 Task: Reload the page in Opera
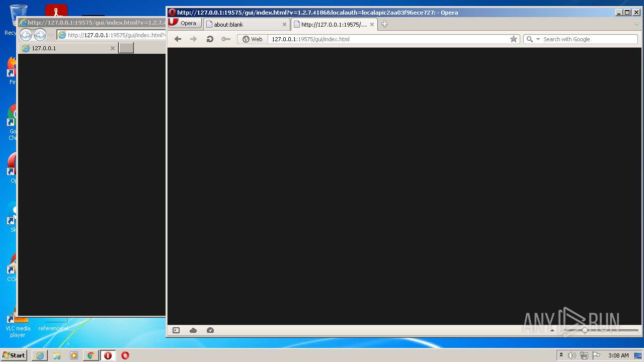click(210, 39)
